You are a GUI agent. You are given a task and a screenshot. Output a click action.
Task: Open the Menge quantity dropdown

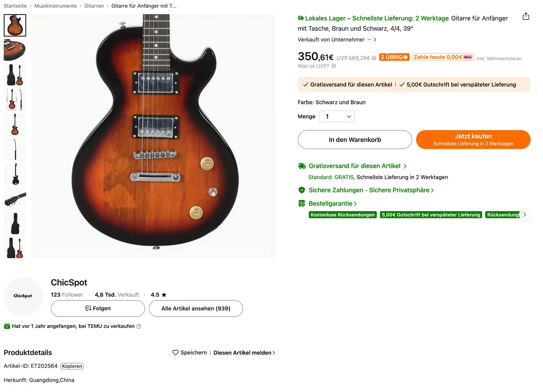tap(337, 117)
